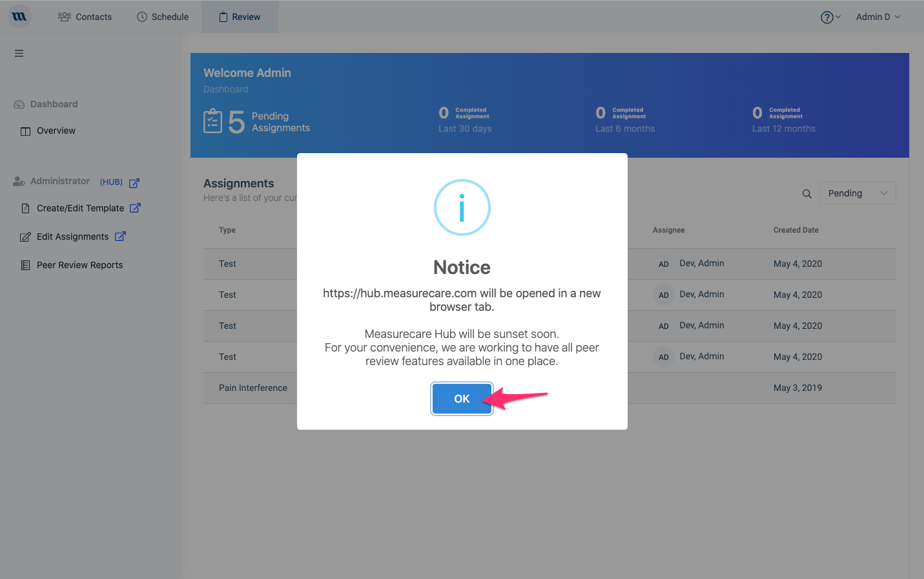
Task: Click the Peer Review Reports icon
Action: [x=26, y=265]
